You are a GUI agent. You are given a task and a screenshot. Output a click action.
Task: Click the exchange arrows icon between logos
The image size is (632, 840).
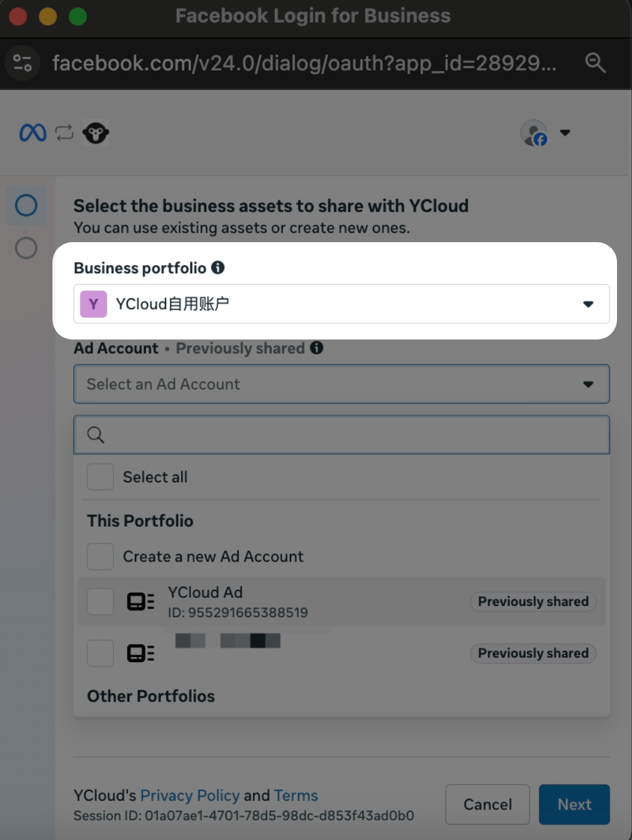point(64,132)
